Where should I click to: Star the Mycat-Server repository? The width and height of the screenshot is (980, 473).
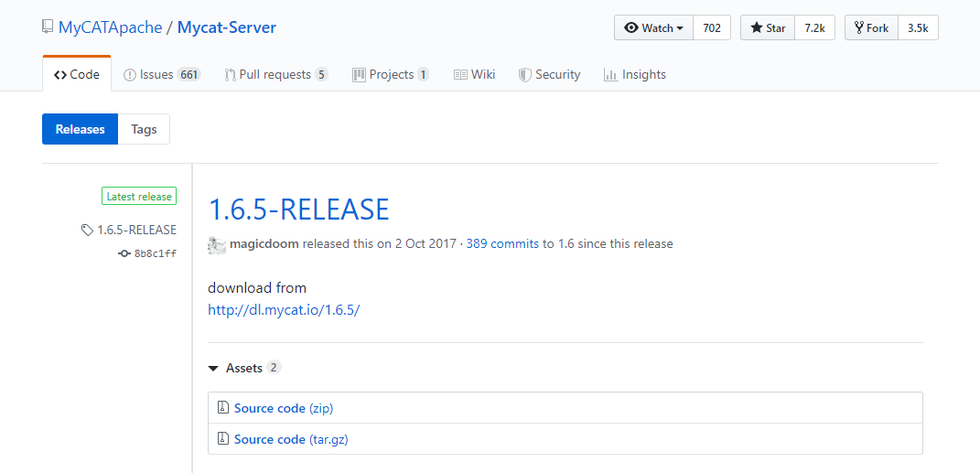(x=768, y=28)
